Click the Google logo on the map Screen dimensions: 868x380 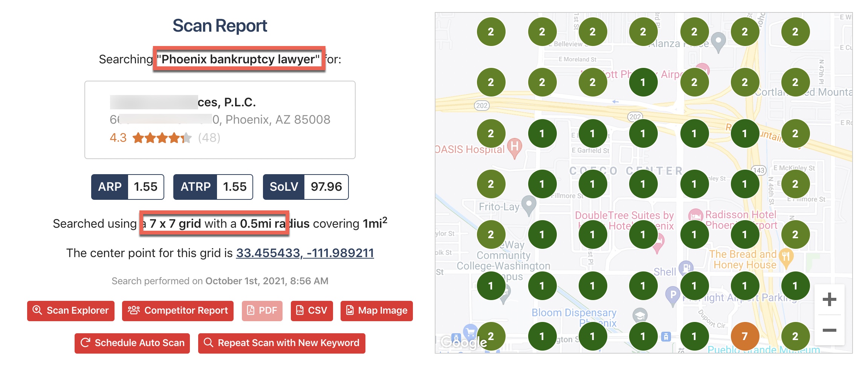[x=463, y=342]
